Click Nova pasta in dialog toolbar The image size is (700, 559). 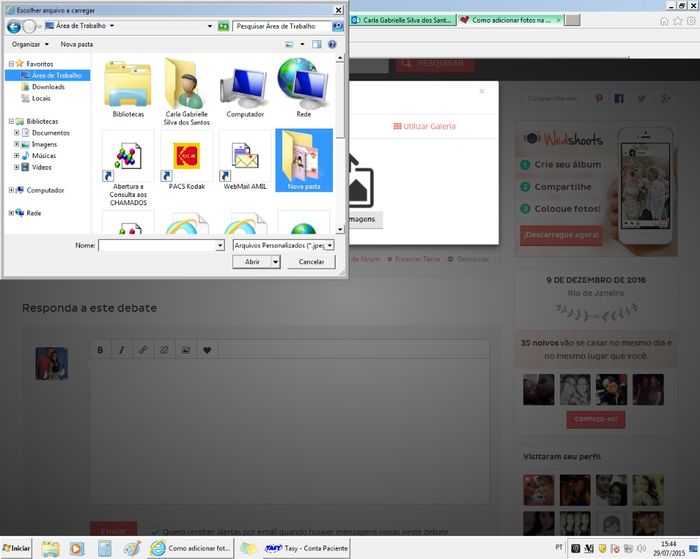coord(77,44)
